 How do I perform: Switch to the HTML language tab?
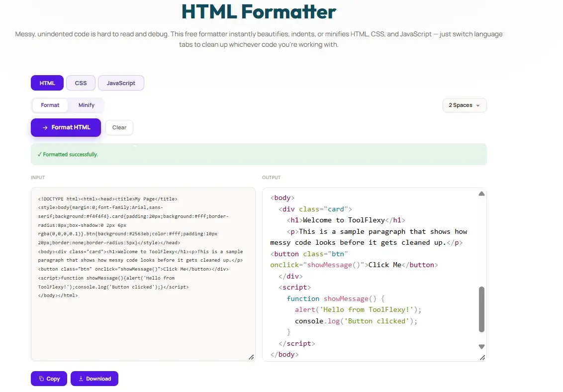pos(47,83)
